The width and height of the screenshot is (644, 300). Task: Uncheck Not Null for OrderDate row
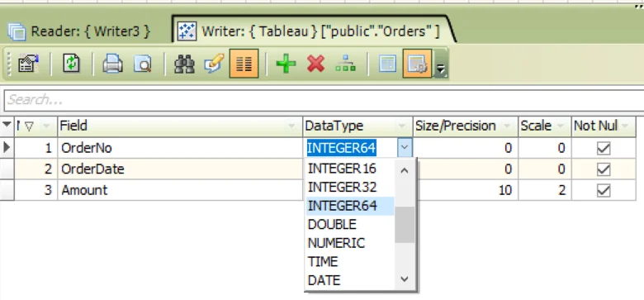pyautogui.click(x=604, y=169)
